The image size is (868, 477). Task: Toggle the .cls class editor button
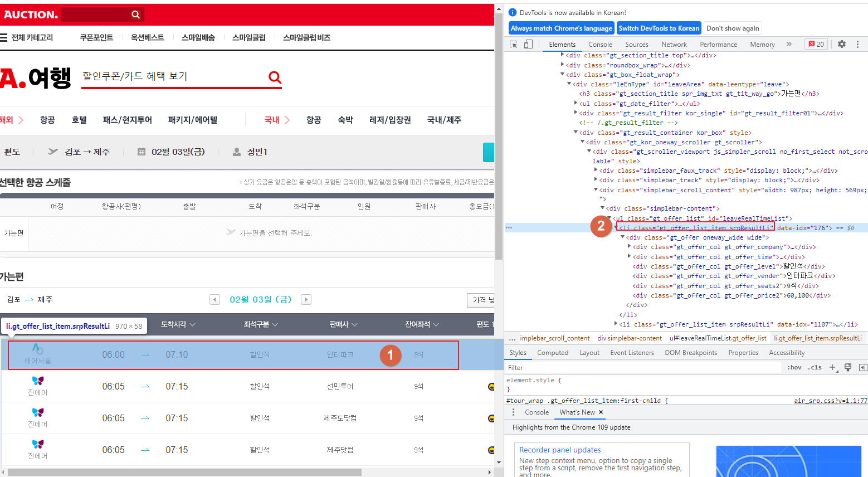pos(815,367)
